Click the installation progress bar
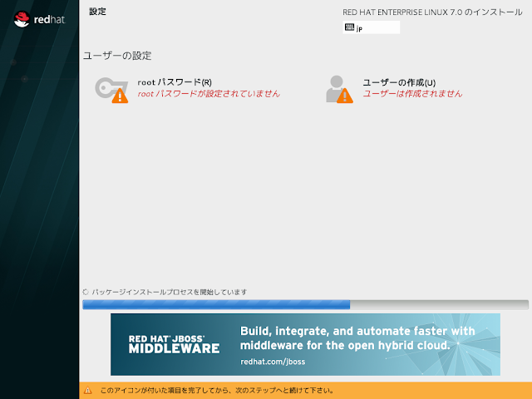 tap(305, 304)
